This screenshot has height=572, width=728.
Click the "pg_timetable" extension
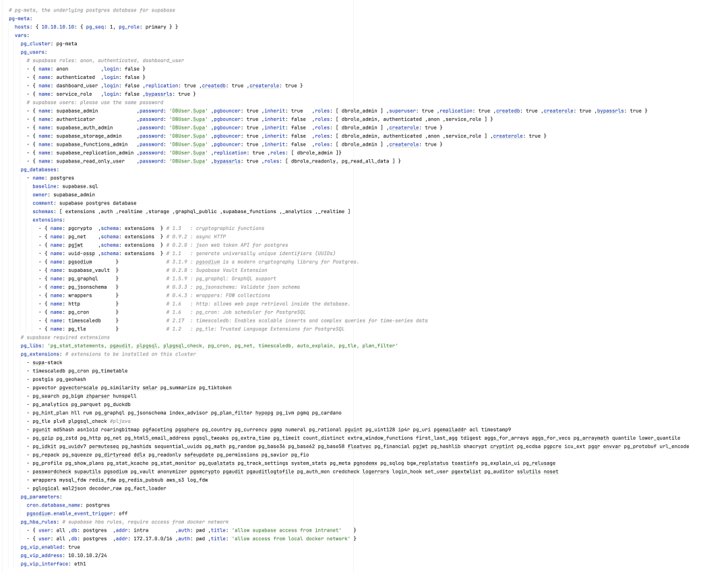coord(110,371)
